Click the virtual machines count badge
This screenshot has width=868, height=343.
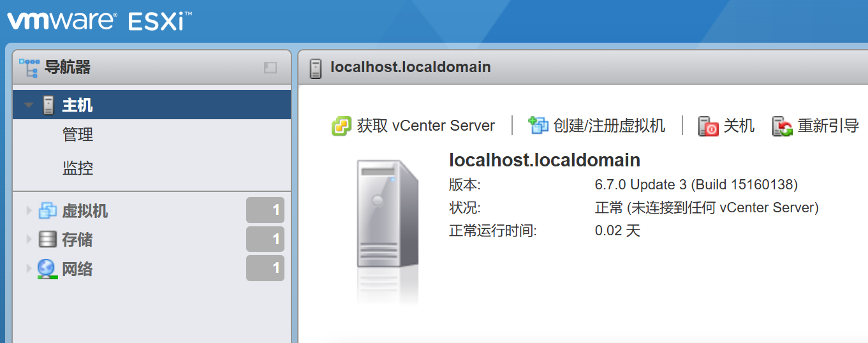tap(265, 210)
